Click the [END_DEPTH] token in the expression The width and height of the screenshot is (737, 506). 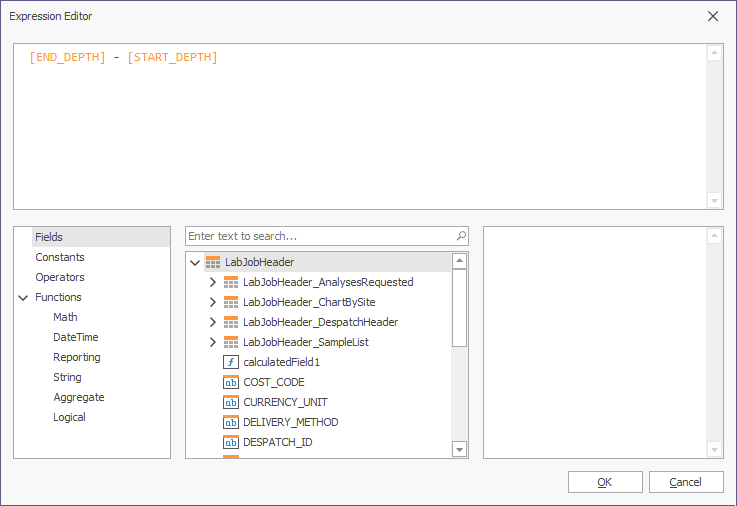pyautogui.click(x=67, y=57)
